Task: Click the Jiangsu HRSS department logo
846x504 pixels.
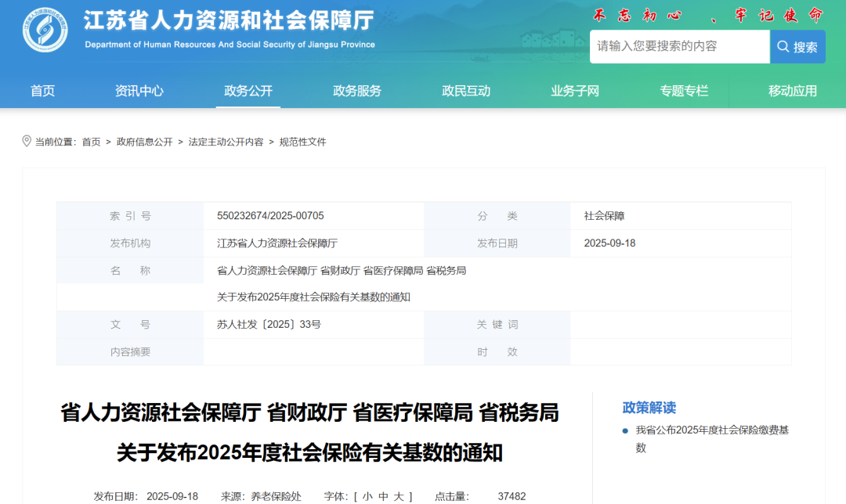Action: (x=45, y=30)
